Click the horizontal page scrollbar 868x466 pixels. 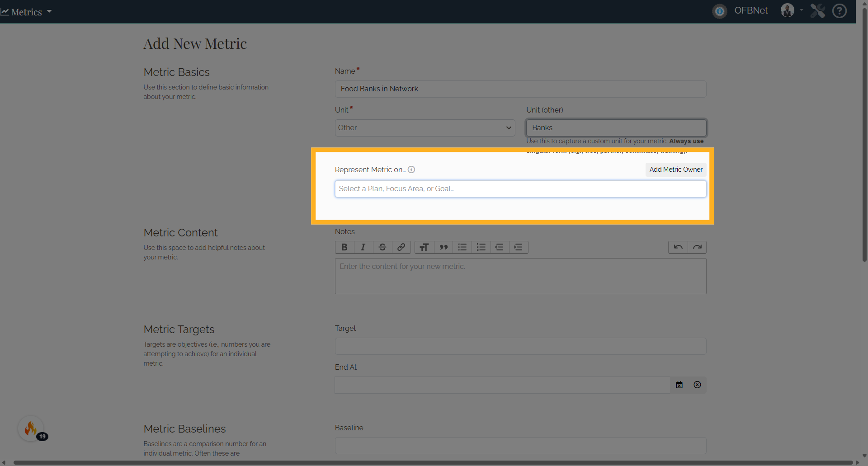tap(433, 462)
